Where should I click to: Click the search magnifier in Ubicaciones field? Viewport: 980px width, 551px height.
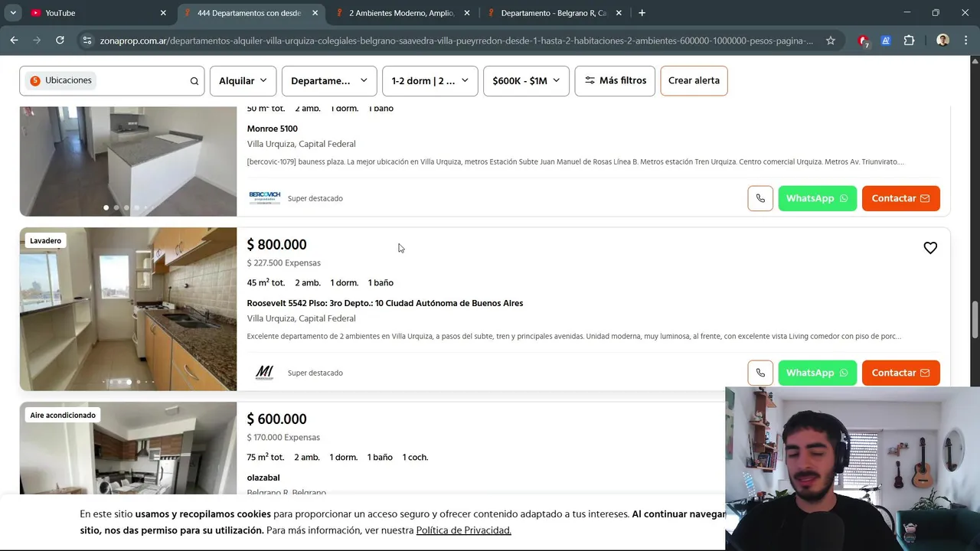194,81
